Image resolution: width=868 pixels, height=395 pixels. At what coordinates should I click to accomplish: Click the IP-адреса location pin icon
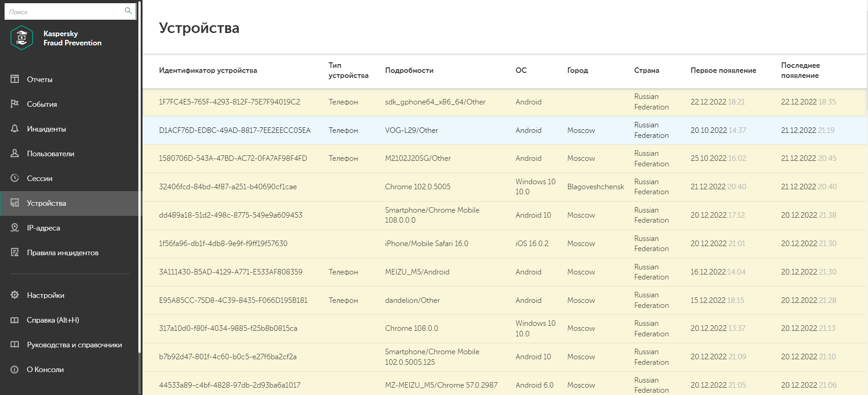pos(15,227)
